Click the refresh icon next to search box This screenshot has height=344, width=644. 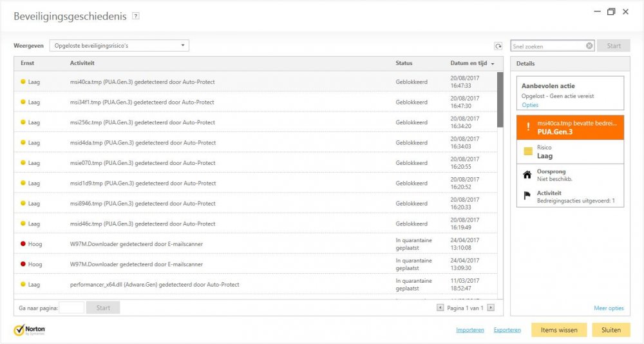(498, 46)
